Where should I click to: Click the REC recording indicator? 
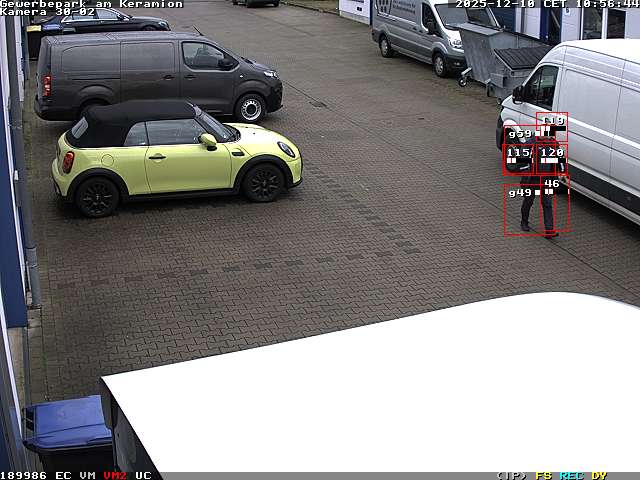[571, 475]
